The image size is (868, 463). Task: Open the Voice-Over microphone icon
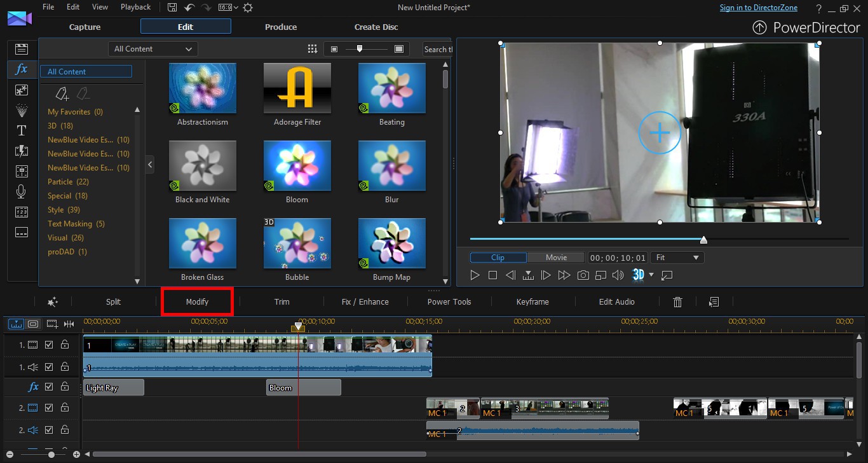pyautogui.click(x=22, y=191)
